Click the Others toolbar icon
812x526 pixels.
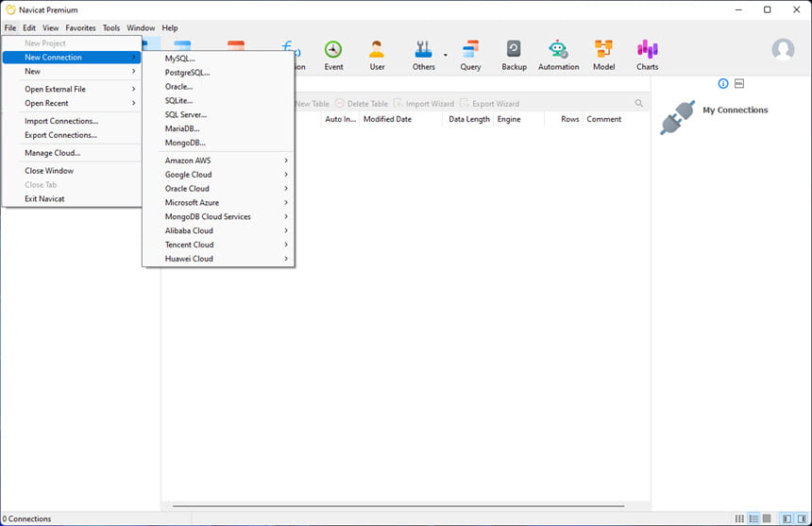pos(424,56)
